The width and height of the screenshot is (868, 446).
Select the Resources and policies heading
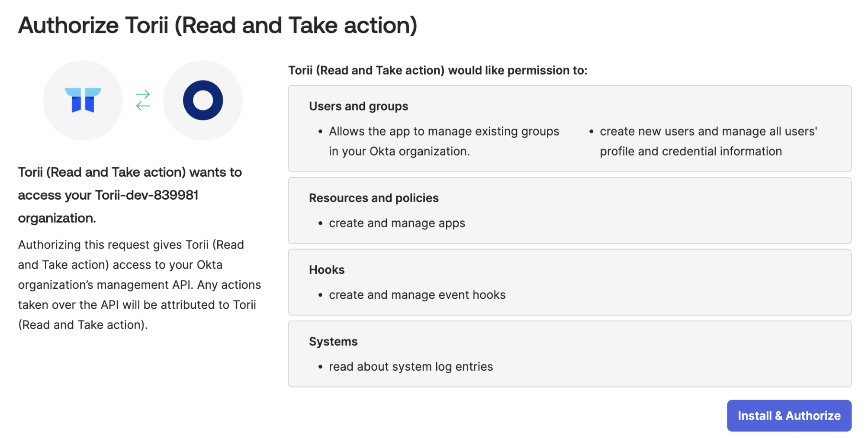[373, 198]
